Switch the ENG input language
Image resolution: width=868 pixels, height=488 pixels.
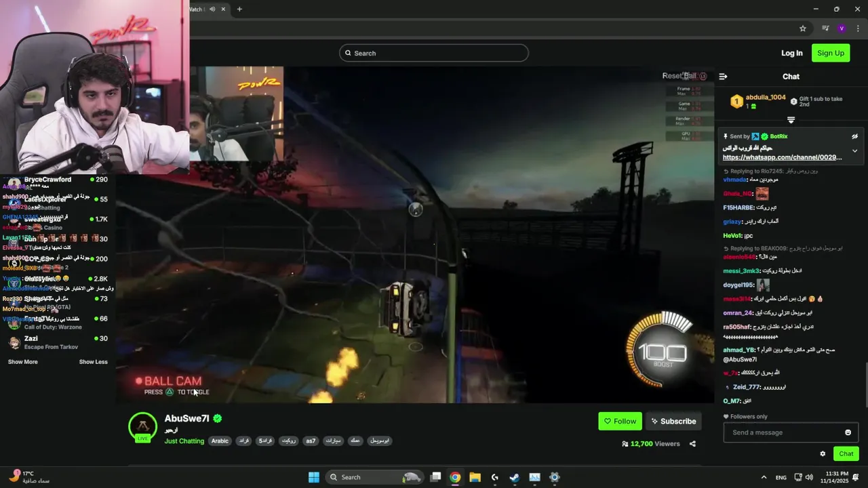(x=781, y=477)
